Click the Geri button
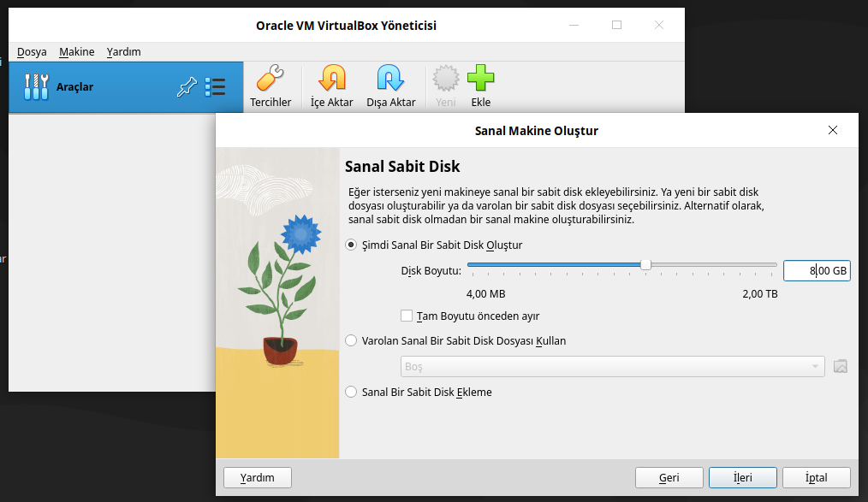The image size is (868, 502). point(669,477)
